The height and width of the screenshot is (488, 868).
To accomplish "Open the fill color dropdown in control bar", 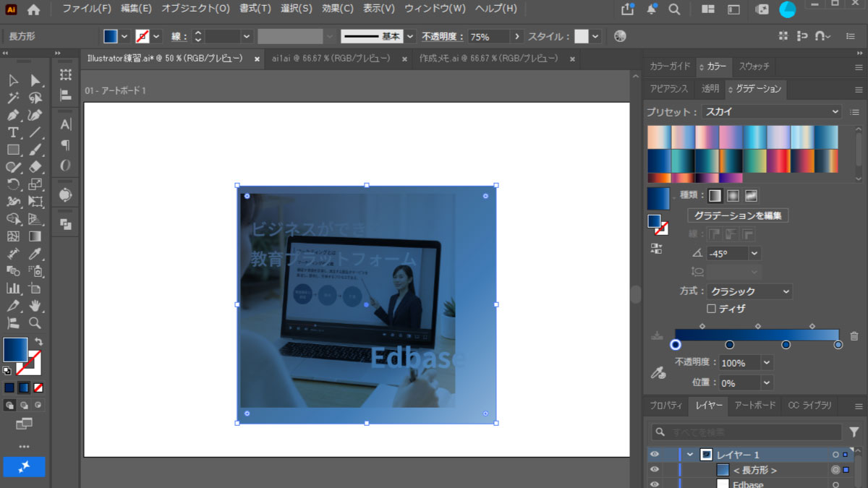I will [x=124, y=36].
